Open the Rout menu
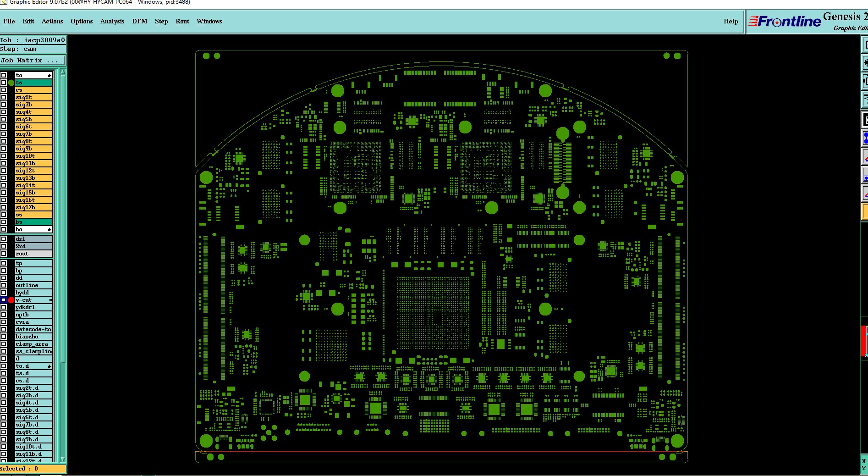The width and height of the screenshot is (868, 476). pos(182,21)
